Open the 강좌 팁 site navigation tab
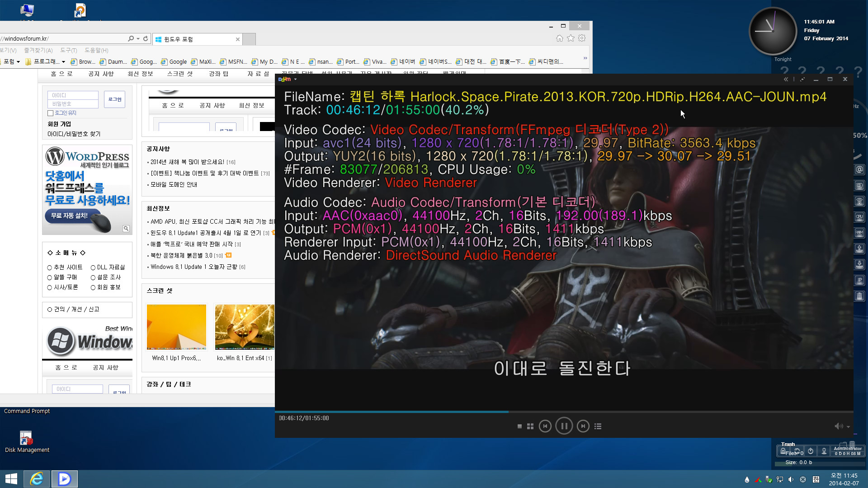The height and width of the screenshot is (488, 868). pyautogui.click(x=218, y=74)
